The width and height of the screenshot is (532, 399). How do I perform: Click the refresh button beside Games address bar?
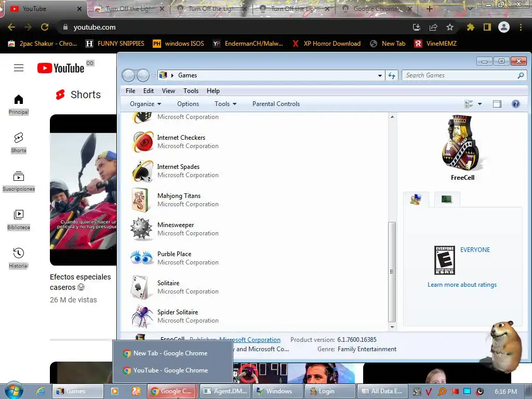392,75
